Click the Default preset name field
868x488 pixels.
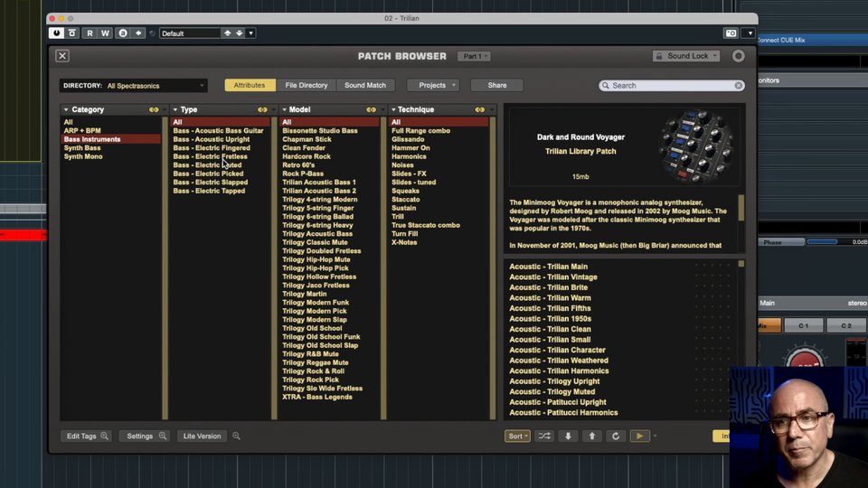click(x=190, y=33)
